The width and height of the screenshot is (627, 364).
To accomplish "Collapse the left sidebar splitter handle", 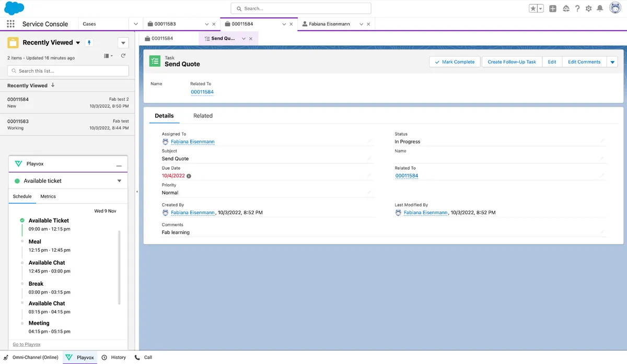I will point(137,192).
